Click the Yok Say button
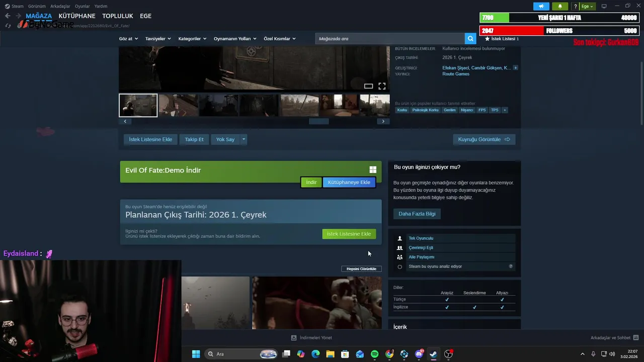644x362 pixels. point(225,139)
